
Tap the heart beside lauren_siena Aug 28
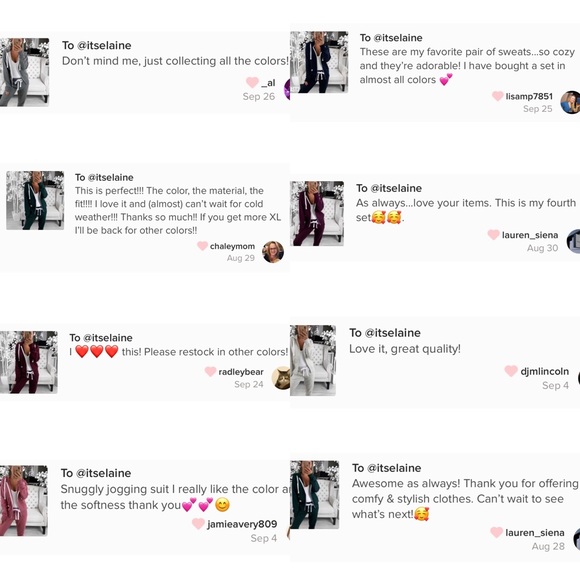496,533
